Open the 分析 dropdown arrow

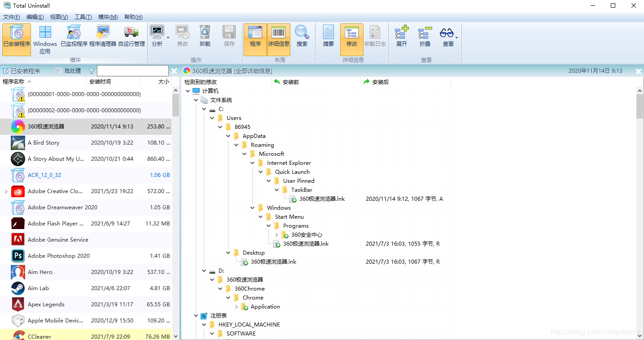coord(168,38)
